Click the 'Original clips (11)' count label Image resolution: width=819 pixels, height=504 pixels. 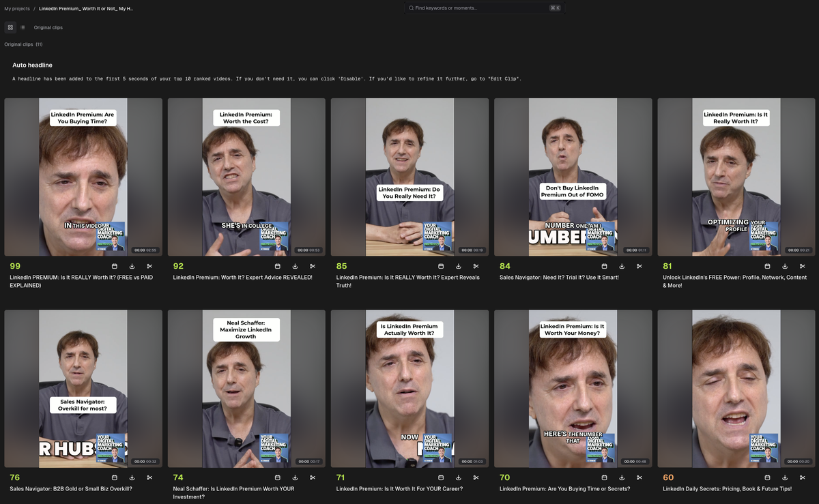pyautogui.click(x=23, y=44)
